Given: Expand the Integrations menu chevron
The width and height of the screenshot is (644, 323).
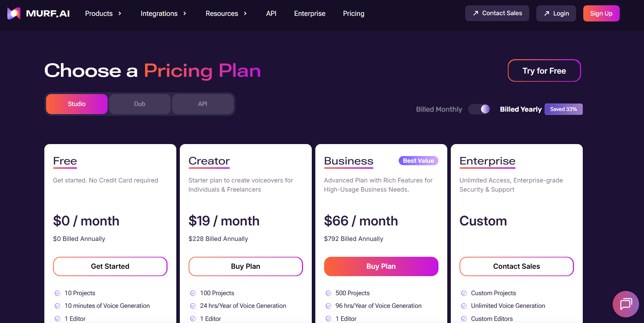Looking at the screenshot, I should (185, 13).
